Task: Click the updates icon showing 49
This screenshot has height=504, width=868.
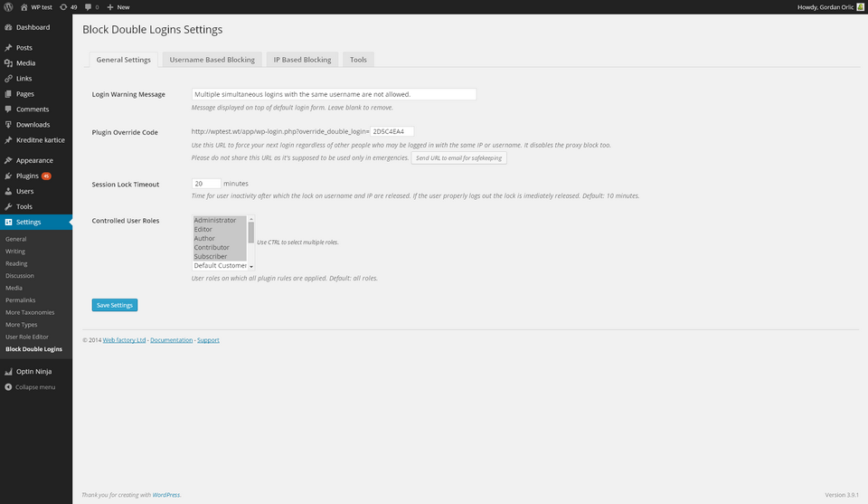Action: [x=61, y=6]
